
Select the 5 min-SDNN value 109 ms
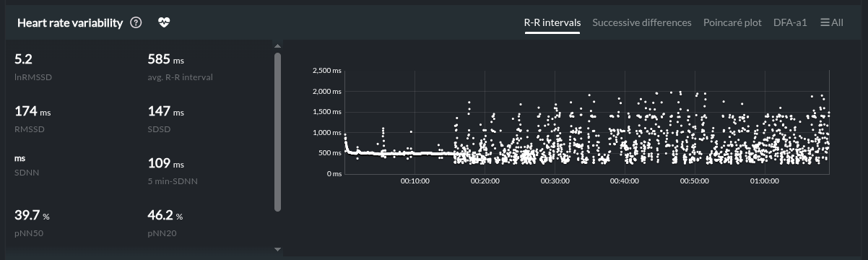(x=166, y=164)
